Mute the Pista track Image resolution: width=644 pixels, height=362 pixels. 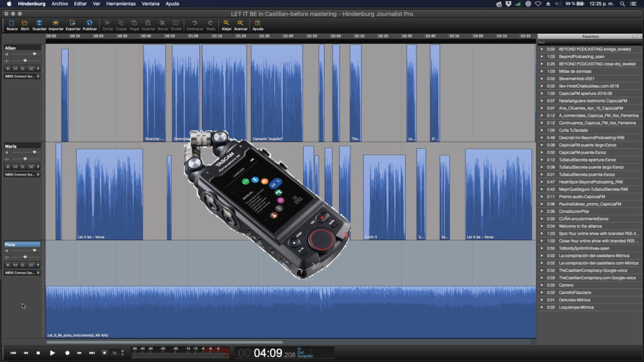(x=15, y=265)
